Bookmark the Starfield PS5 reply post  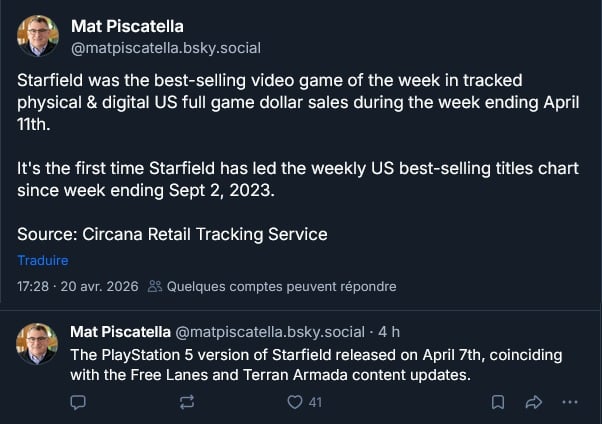pyautogui.click(x=497, y=402)
